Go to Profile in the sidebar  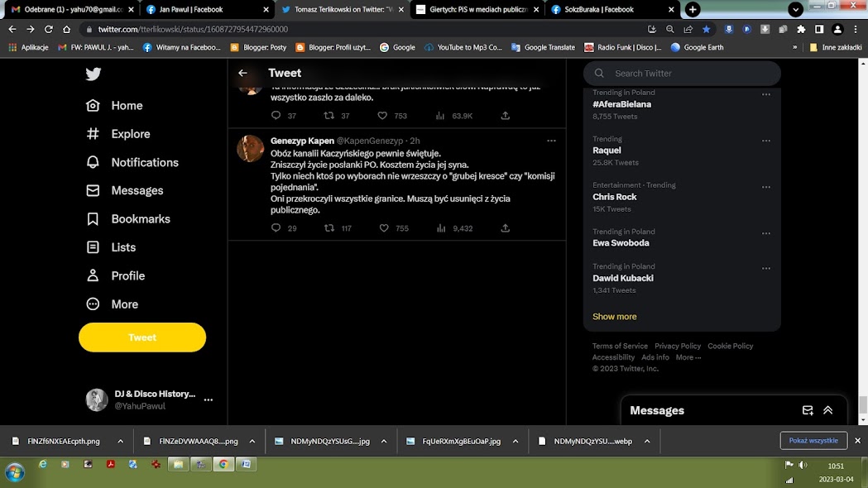pos(115,275)
